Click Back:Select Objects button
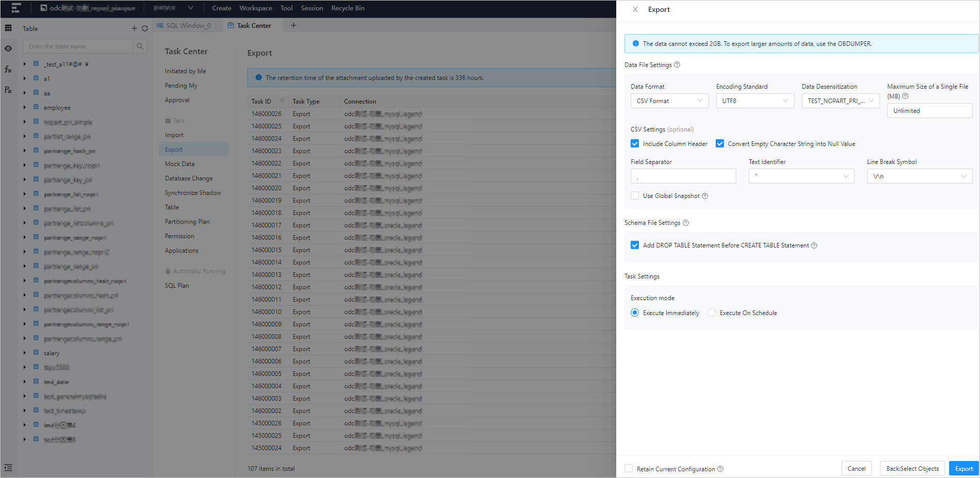 pos(912,469)
